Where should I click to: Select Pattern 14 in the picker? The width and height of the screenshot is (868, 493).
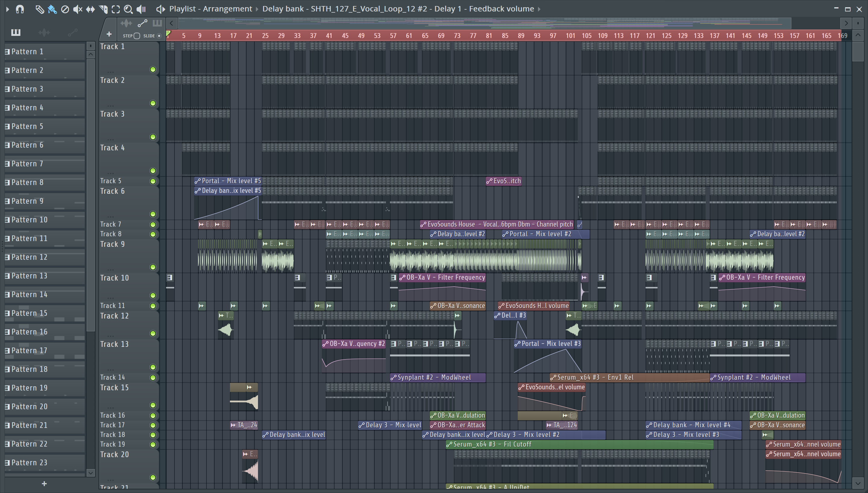click(44, 295)
